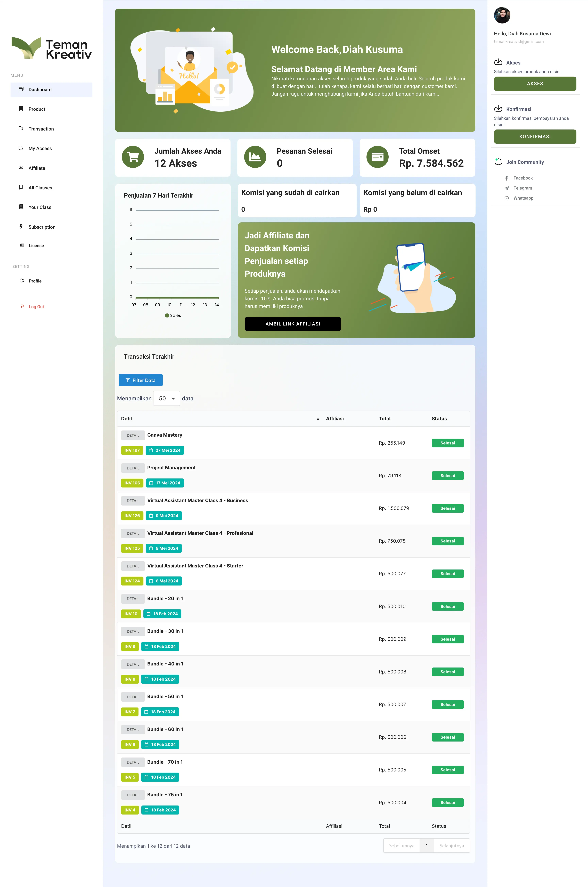
Task: Click the shopping cart icon on Jumlah Akses card
Action: point(133,157)
